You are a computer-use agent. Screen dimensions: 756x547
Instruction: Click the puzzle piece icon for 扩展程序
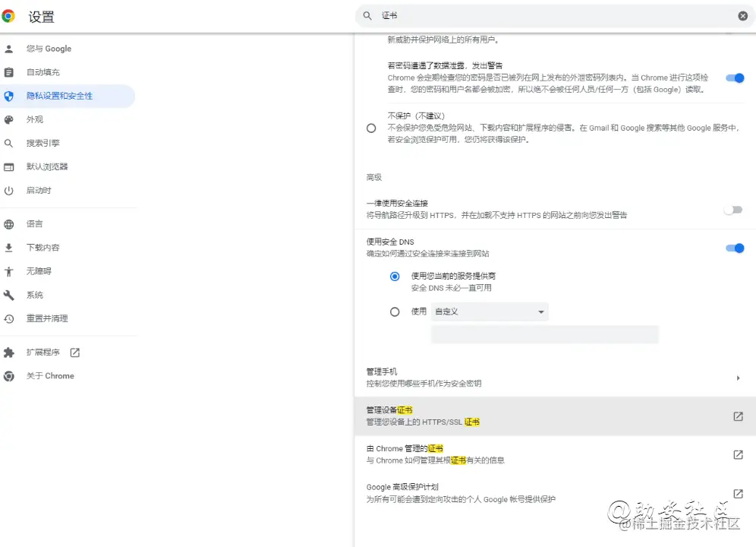pos(8,353)
